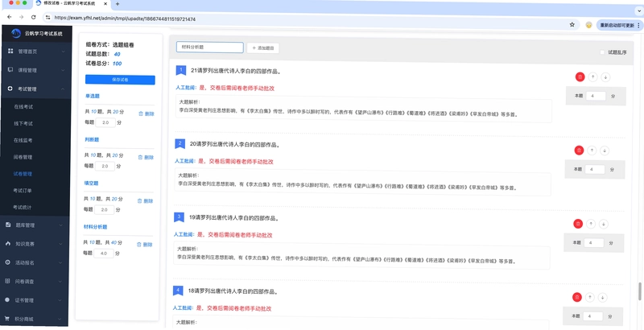Screen dimensions: 644x330
Task: Edit the 填空题 per-question score field
Action: tap(105, 210)
